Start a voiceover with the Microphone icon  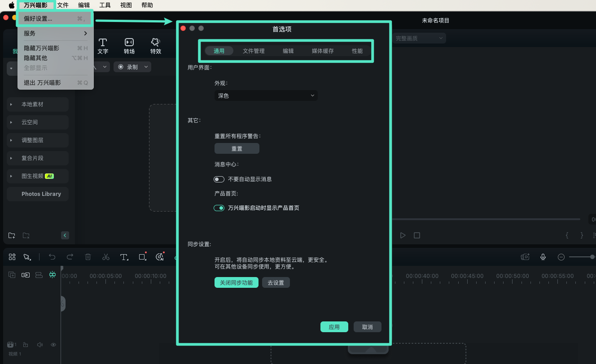point(543,257)
